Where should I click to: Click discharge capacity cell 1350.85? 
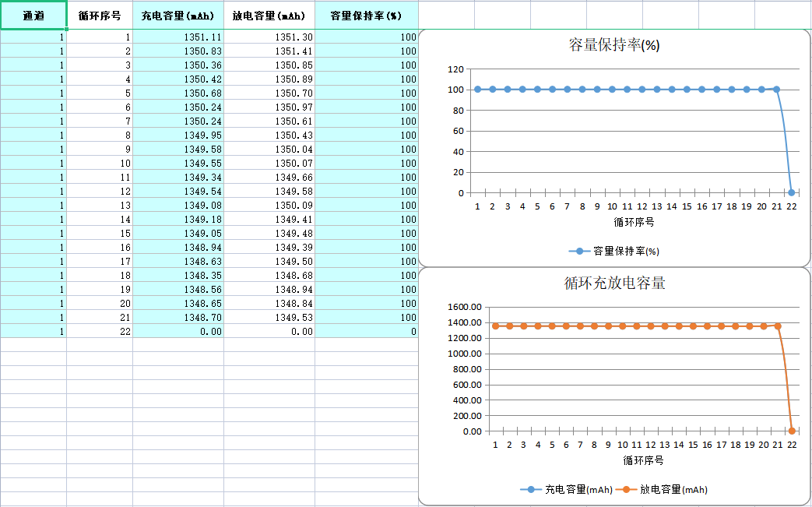269,65
